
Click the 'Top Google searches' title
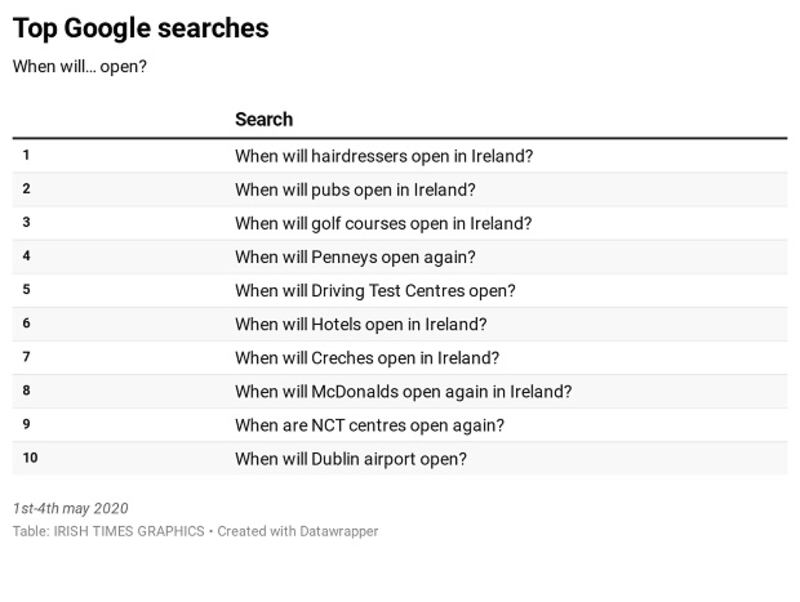pyautogui.click(x=140, y=28)
